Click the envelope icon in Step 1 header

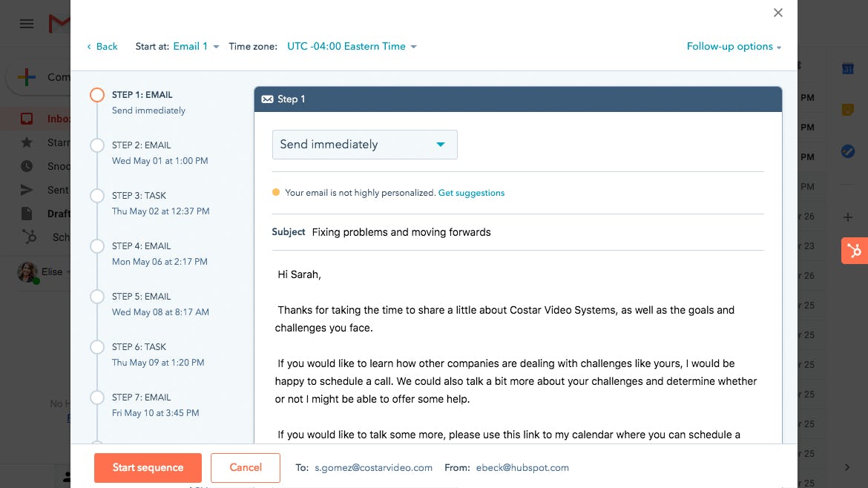pos(267,99)
